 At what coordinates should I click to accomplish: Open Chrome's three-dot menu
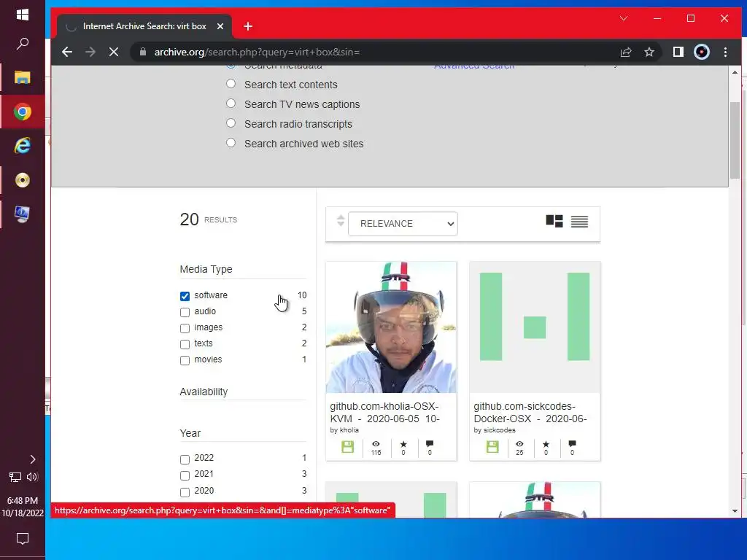(725, 52)
